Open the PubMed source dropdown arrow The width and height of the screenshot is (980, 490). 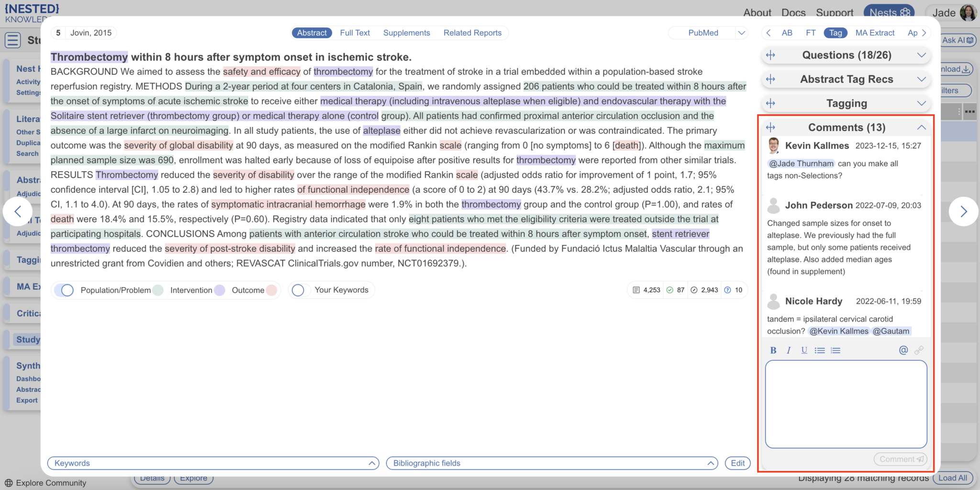pos(741,33)
